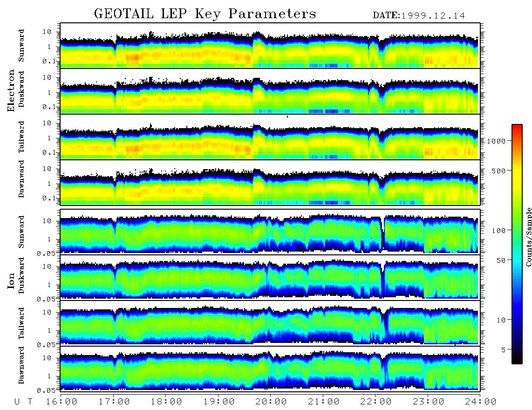Select the Ion Duskward axis label
The width and height of the screenshot is (532, 410).
(x=21, y=275)
